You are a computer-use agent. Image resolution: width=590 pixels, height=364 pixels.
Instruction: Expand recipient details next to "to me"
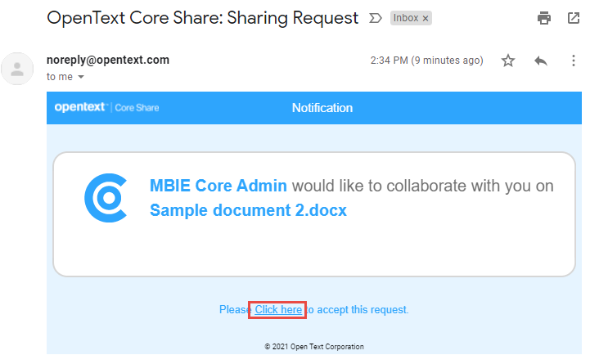81,77
